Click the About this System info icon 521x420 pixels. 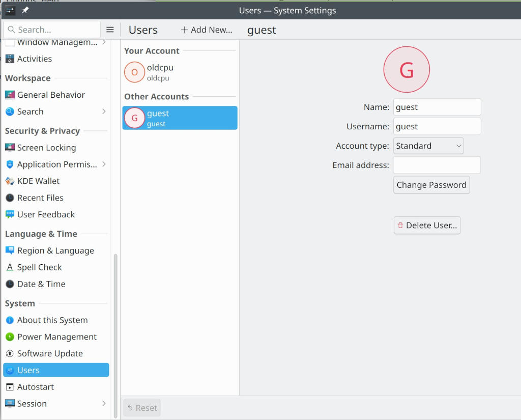tap(10, 320)
